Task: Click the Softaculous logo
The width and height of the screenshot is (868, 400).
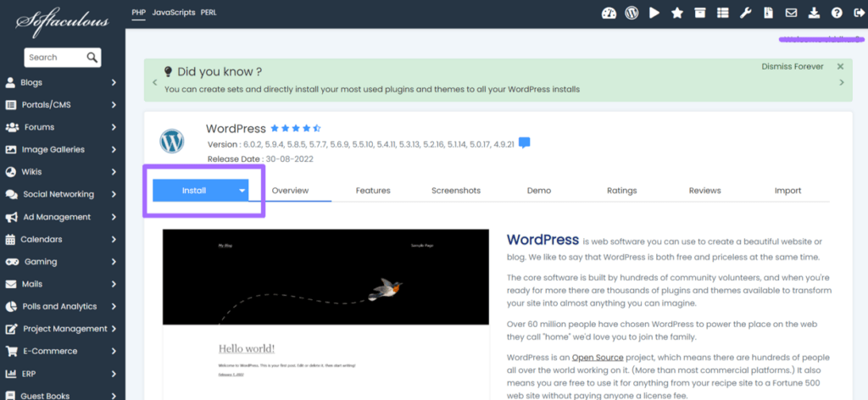Action: [63, 22]
